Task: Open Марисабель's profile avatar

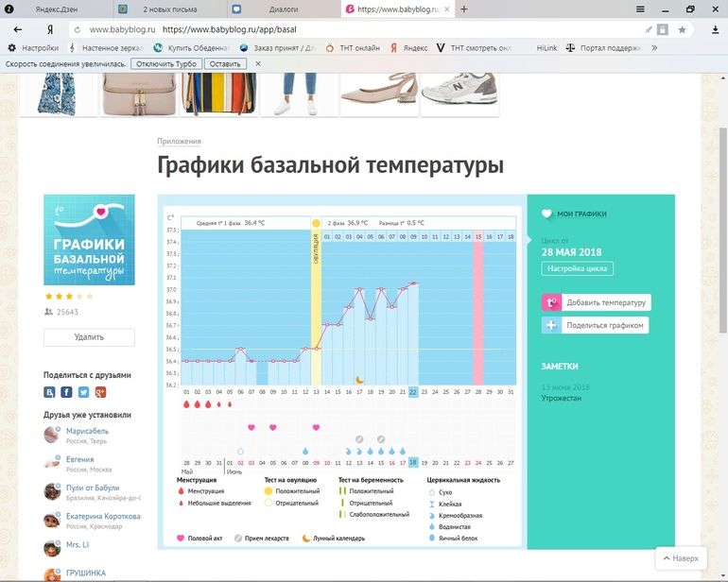Action: point(52,435)
